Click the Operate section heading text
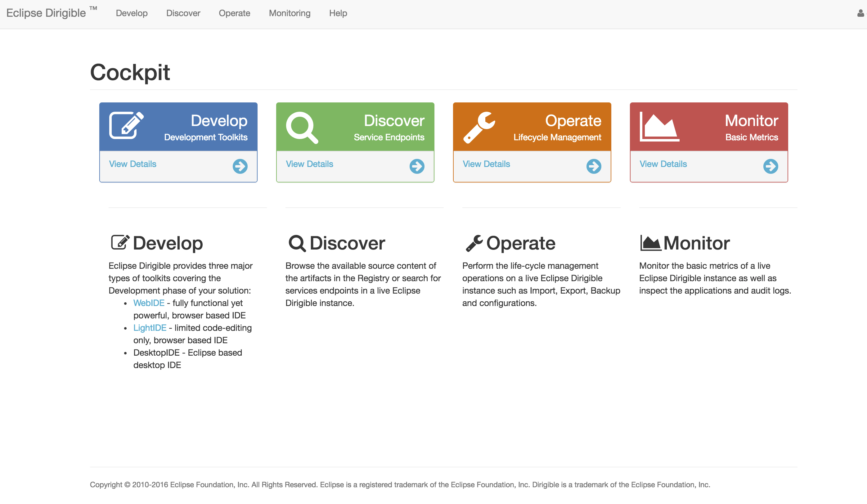 [521, 243]
